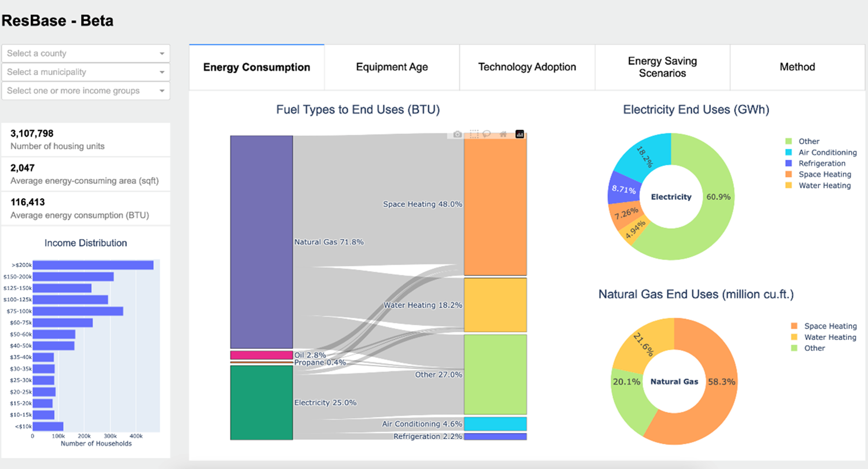
Task: Click the hover comment icon on the chart toolbar
Action: click(487, 134)
